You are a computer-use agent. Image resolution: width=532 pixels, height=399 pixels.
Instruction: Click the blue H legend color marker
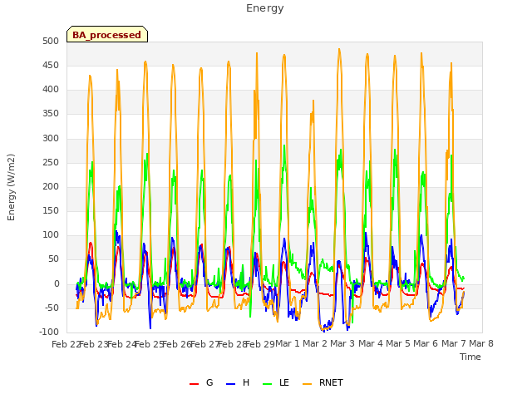point(230,384)
